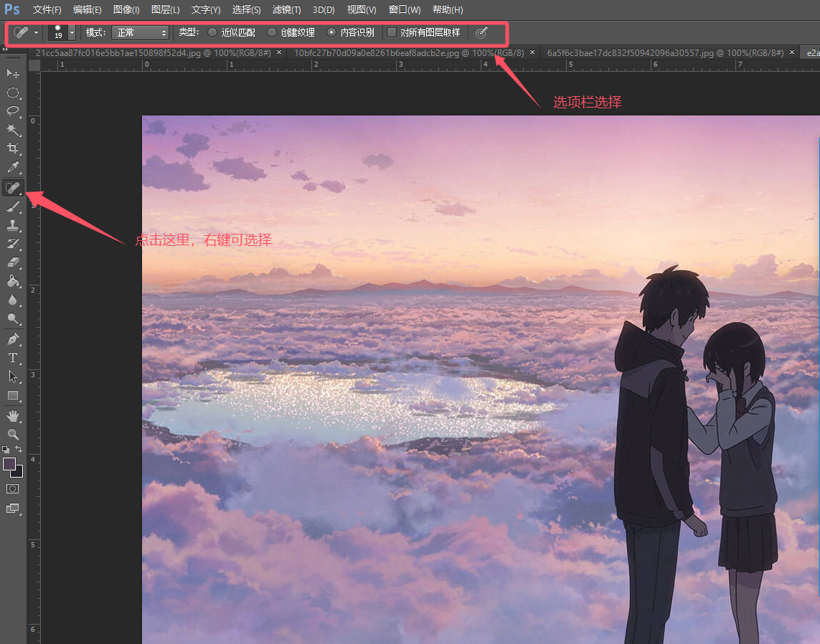The width and height of the screenshot is (820, 644).
Task: Close the 6a5f6c3bae17dc832f50942096a30557.jpg tab
Action: click(x=792, y=52)
